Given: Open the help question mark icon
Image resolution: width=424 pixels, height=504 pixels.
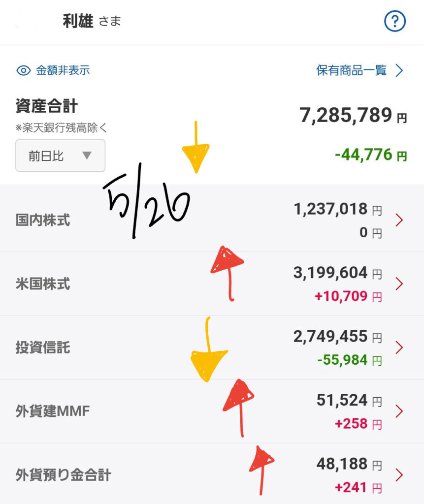Looking at the screenshot, I should point(395,21).
